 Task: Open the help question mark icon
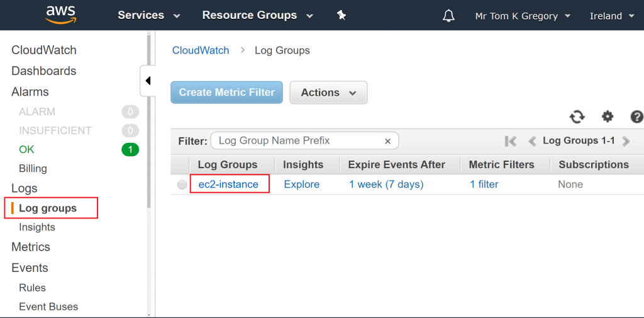(636, 116)
